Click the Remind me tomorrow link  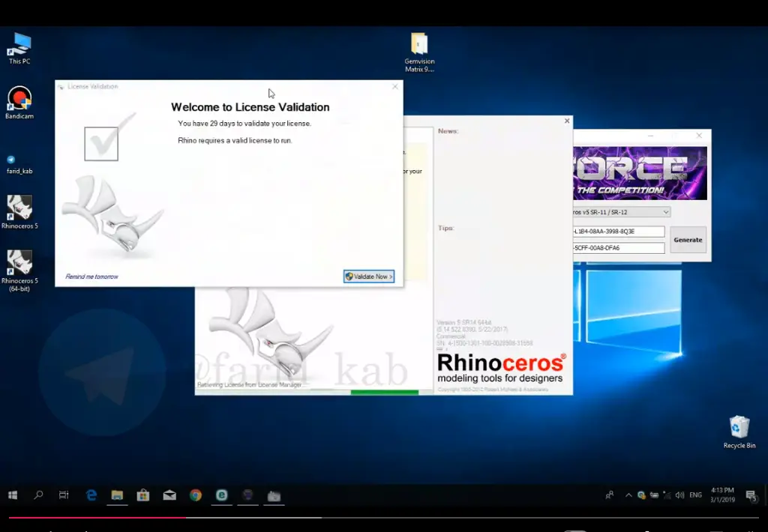[x=91, y=276]
